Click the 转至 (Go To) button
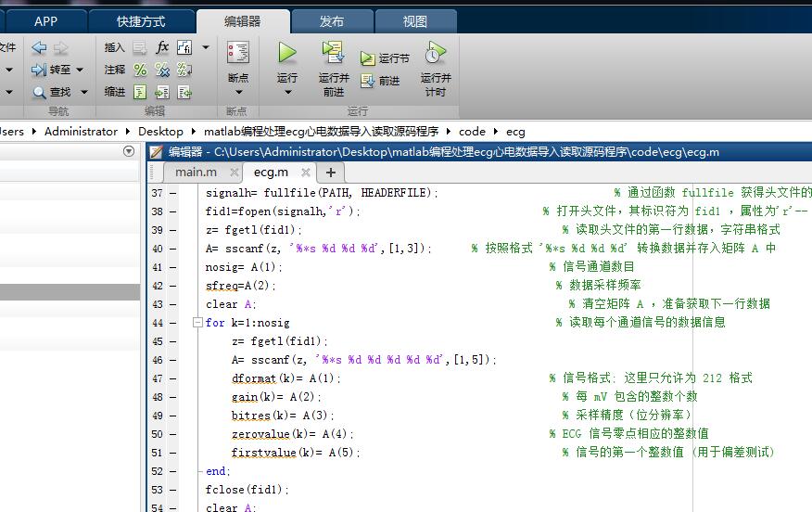The width and height of the screenshot is (812, 512). click(x=51, y=70)
